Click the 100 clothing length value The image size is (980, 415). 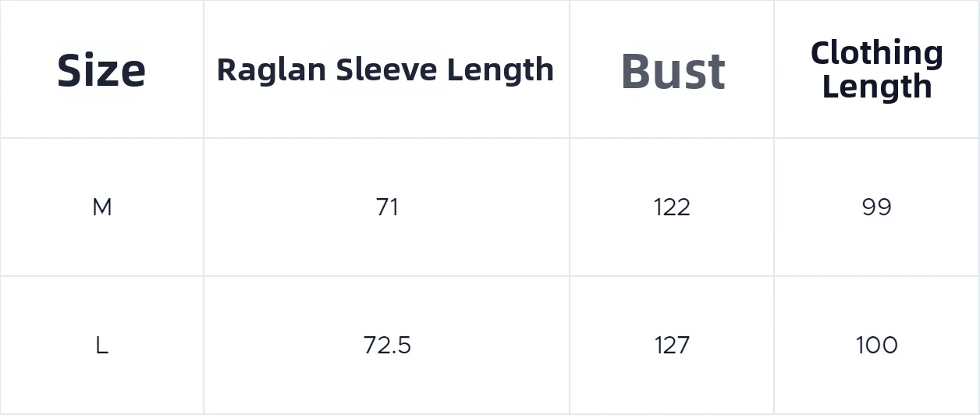click(x=876, y=346)
